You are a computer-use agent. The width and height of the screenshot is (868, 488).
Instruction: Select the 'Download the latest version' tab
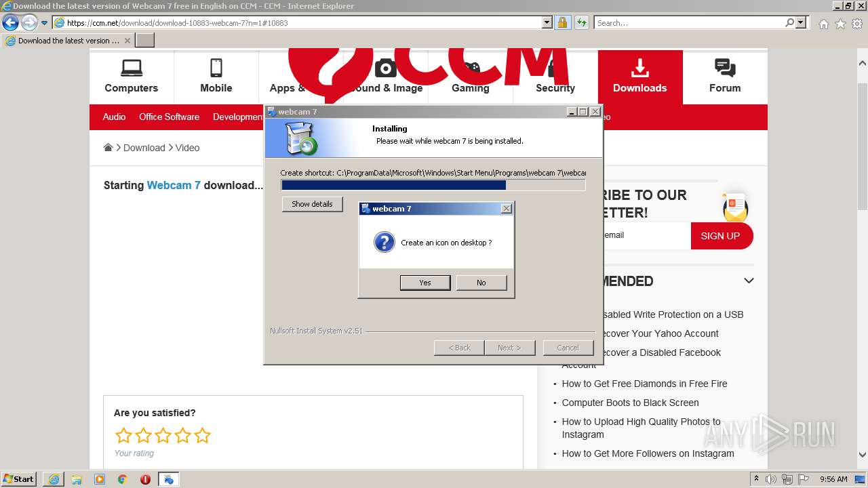point(68,41)
